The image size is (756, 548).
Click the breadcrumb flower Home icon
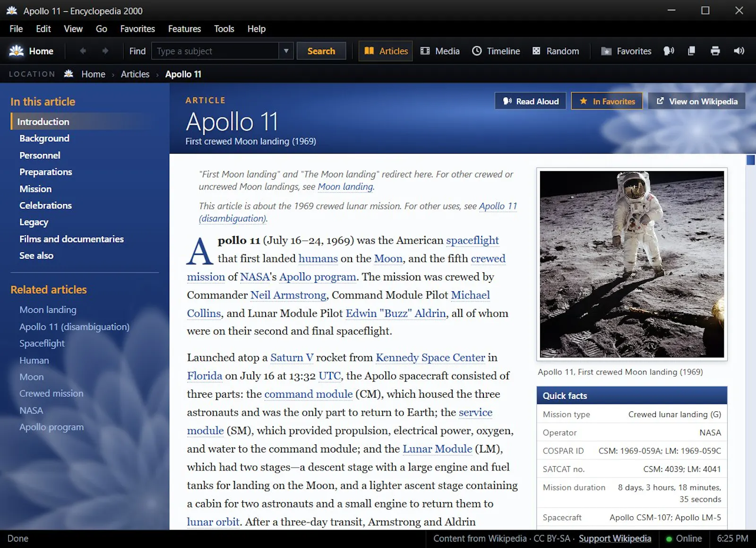point(69,74)
